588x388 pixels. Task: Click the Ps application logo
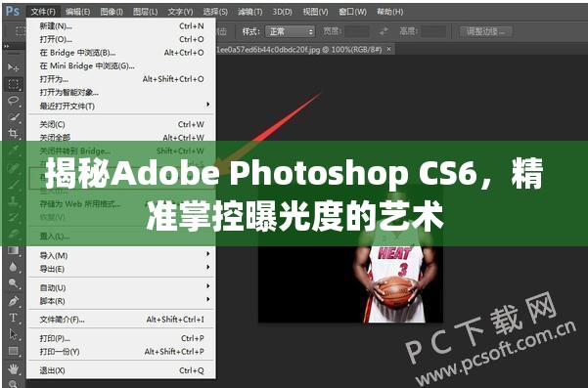point(13,11)
